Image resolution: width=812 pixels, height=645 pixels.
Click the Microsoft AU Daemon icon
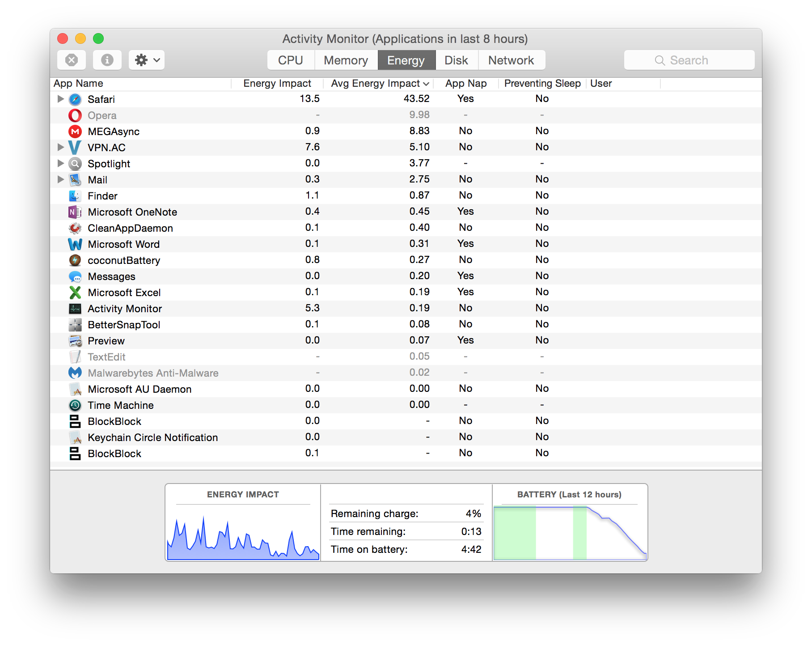[x=75, y=389]
